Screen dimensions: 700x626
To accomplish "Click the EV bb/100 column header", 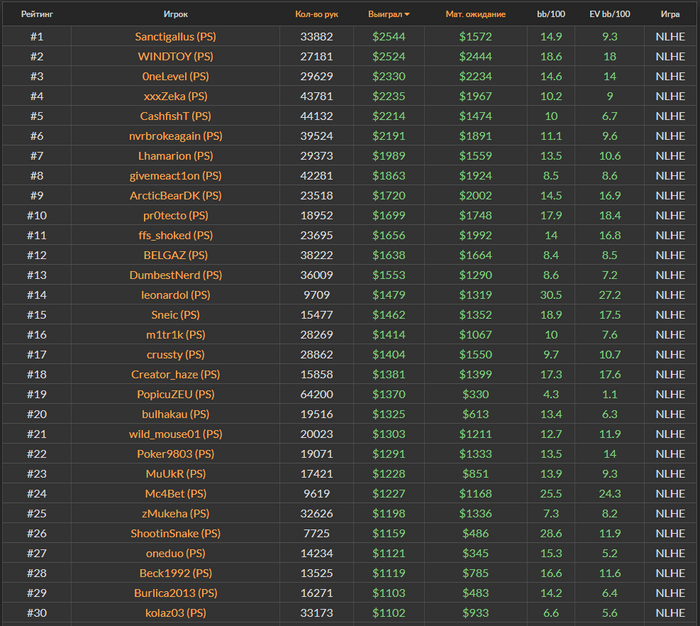I will pyautogui.click(x=609, y=15).
